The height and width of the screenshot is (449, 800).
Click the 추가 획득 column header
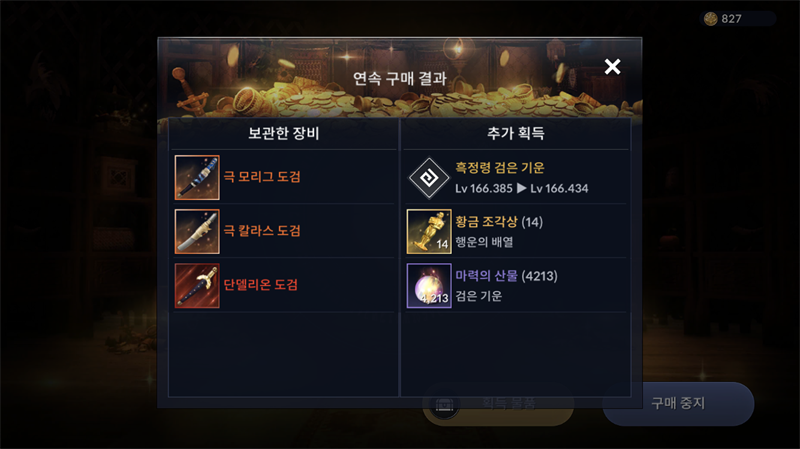pos(516,134)
